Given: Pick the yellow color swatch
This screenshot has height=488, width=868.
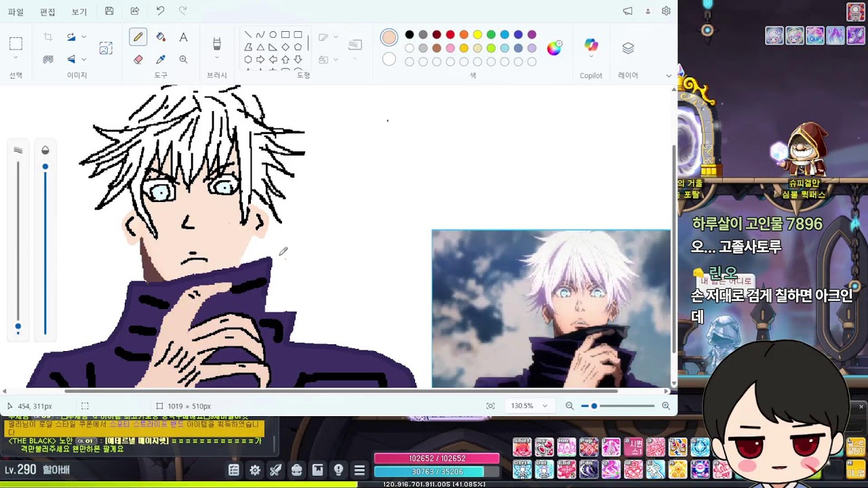Looking at the screenshot, I should 477,35.
